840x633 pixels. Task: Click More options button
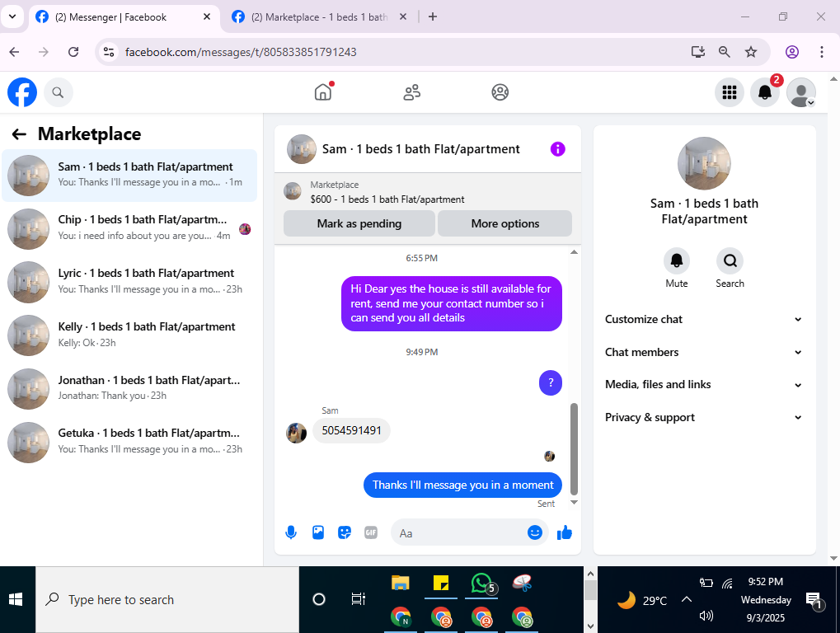coord(505,223)
